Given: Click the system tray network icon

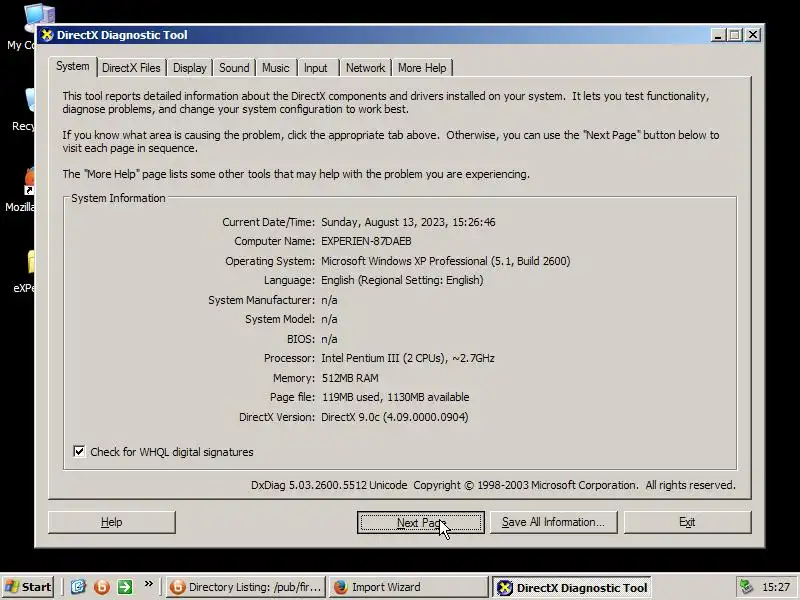Looking at the screenshot, I should 747,587.
